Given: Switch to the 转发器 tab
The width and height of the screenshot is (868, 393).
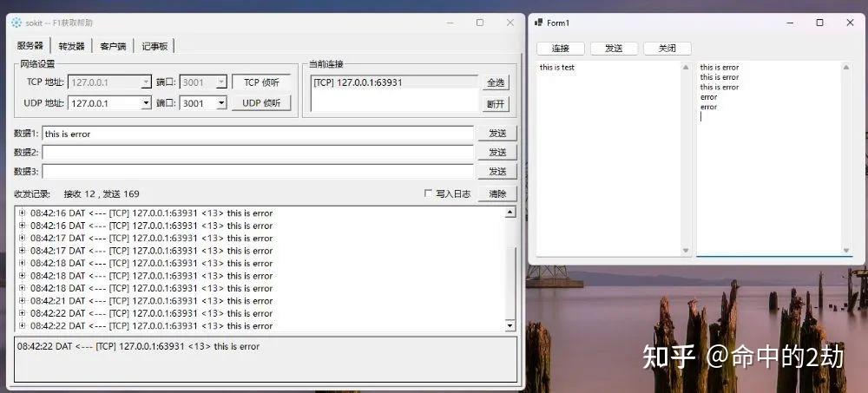Looking at the screenshot, I should click(x=71, y=46).
